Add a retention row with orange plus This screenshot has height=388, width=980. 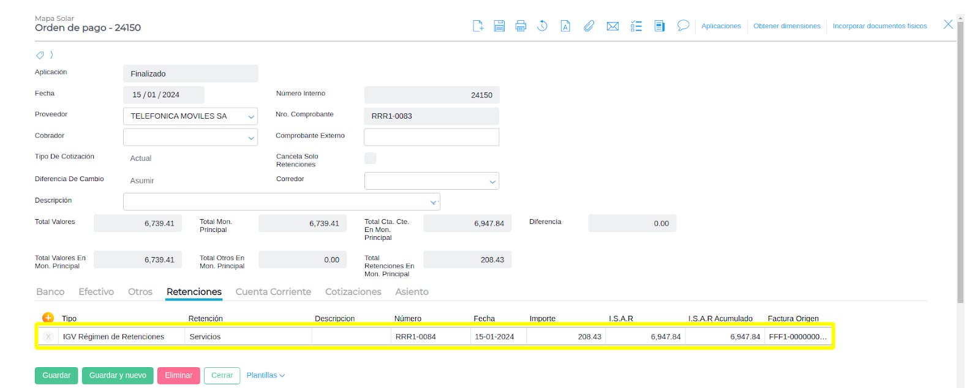[x=48, y=318]
